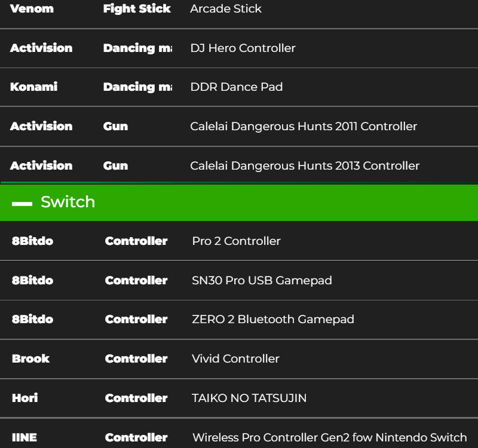Select the Pro 2 Controller entry
Viewport: 478px width, 448px height.
tap(236, 241)
